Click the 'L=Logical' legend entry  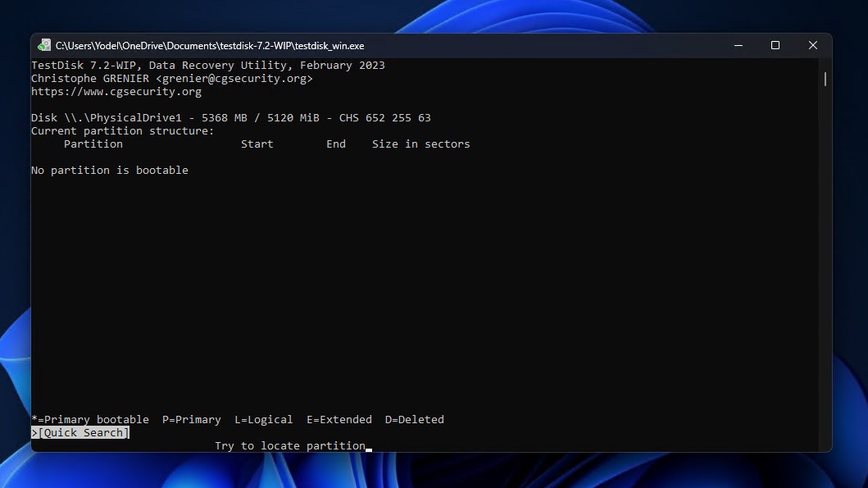(x=263, y=419)
